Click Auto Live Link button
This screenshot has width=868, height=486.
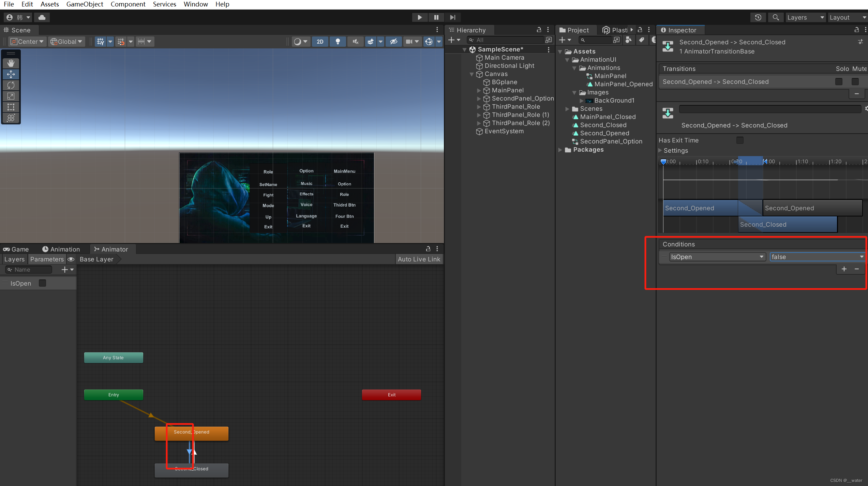click(419, 259)
